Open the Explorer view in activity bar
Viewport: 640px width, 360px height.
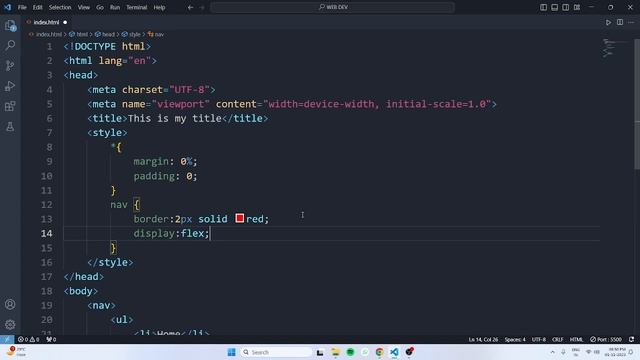tap(10, 25)
